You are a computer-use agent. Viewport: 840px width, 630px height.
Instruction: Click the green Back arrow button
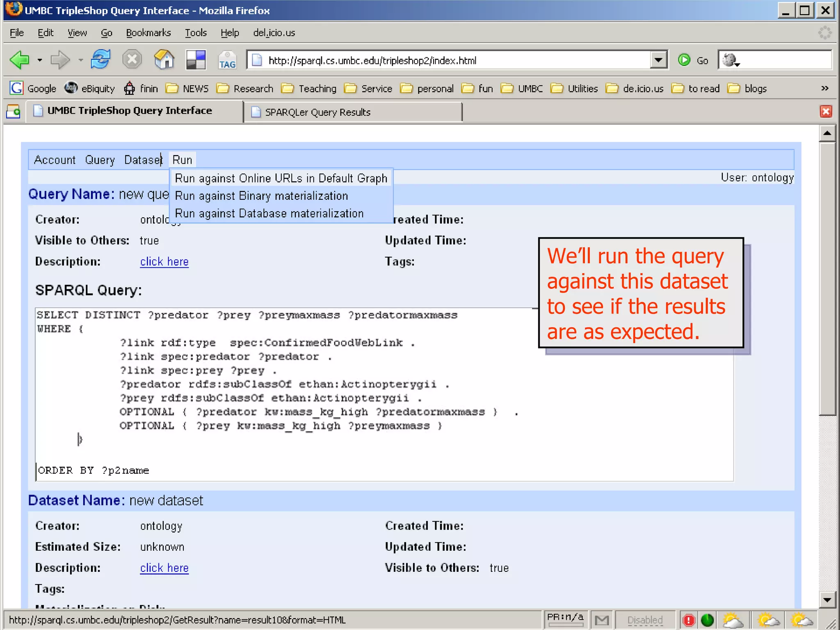click(19, 60)
